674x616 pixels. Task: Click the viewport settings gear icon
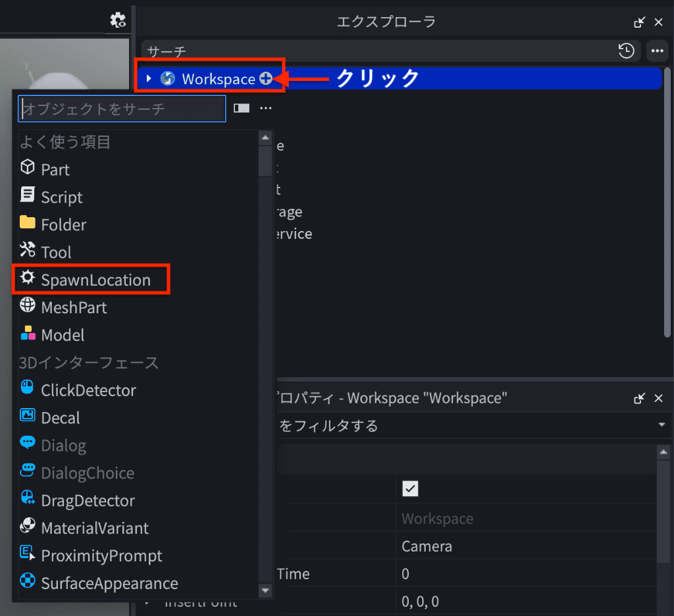(118, 20)
